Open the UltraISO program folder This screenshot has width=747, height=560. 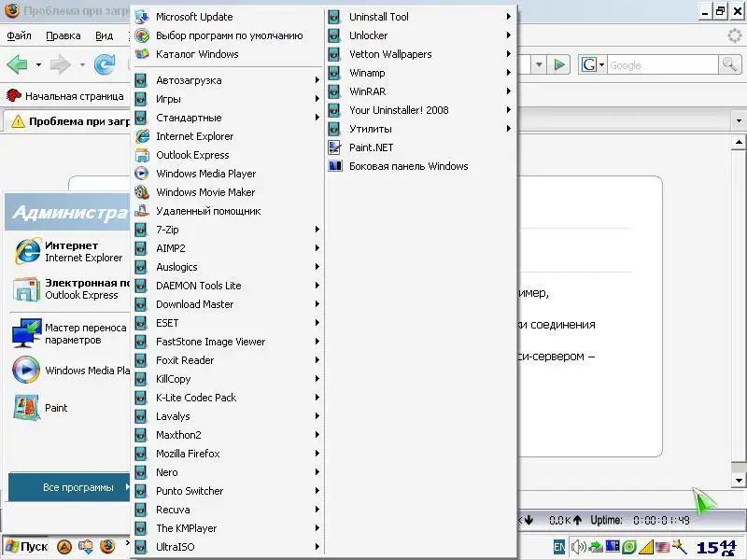pyautogui.click(x=228, y=547)
